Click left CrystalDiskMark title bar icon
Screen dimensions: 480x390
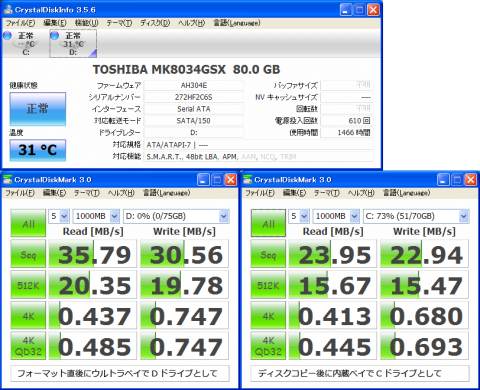8,180
